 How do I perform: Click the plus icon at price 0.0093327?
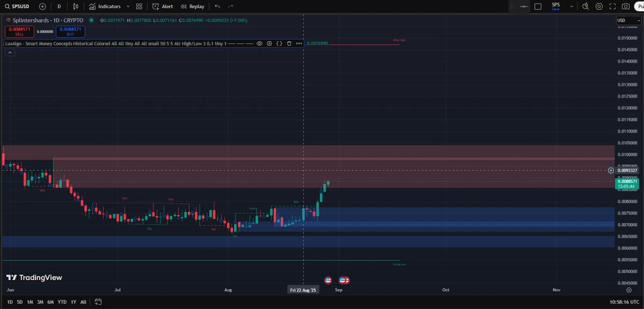(611, 170)
